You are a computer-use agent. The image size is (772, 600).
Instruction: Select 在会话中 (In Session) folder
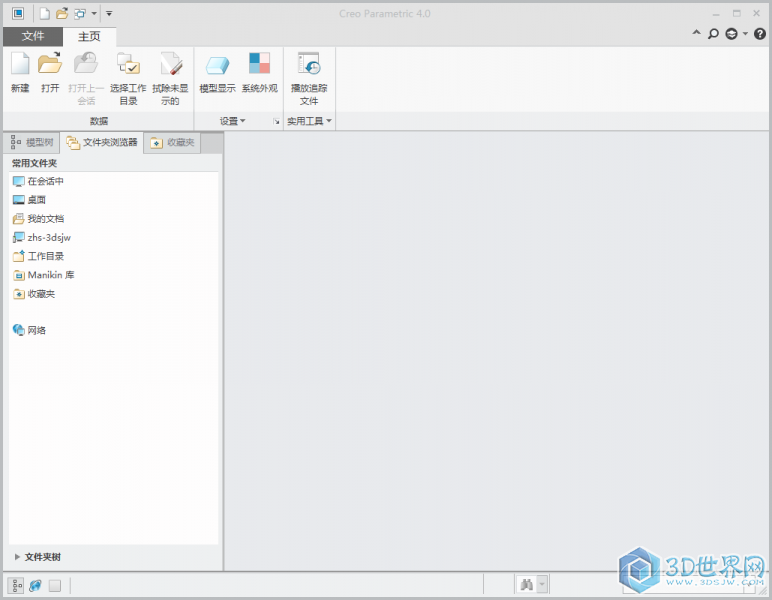pos(38,181)
